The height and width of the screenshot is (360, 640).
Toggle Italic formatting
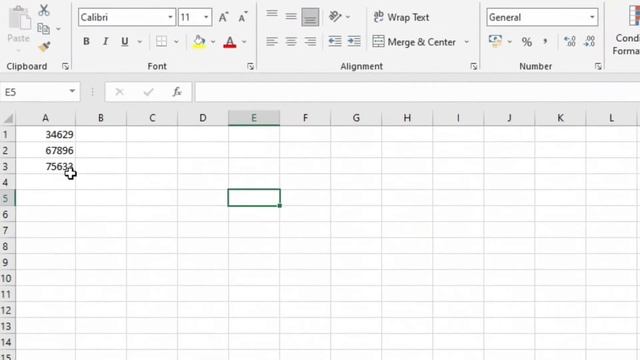click(x=105, y=41)
